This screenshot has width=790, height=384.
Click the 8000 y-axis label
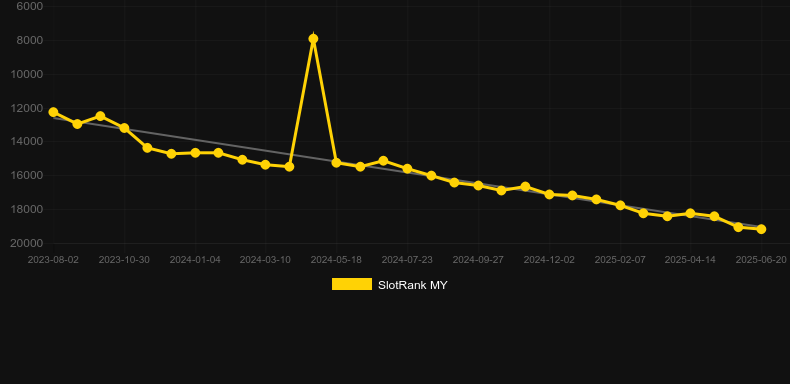click(x=29, y=40)
